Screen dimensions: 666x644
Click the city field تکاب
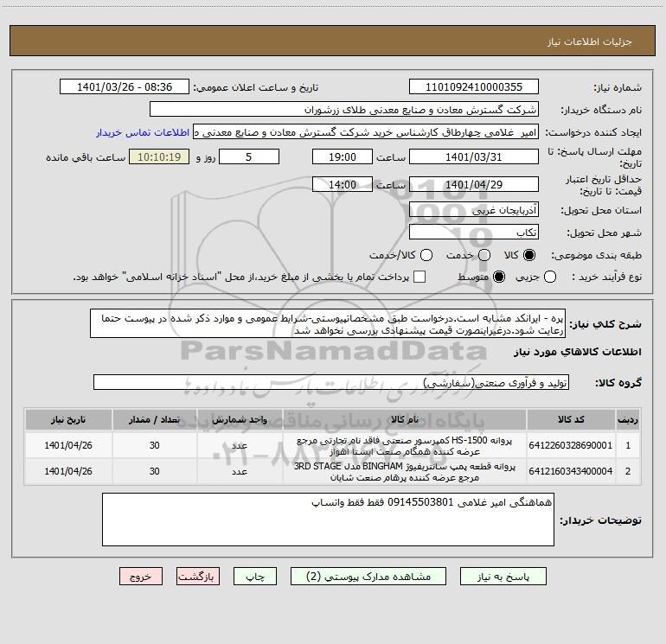click(474, 232)
